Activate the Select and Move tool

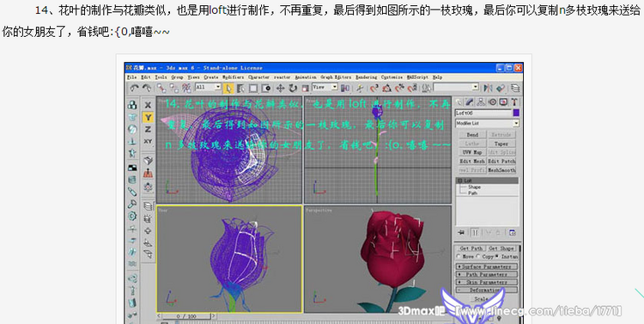click(281, 88)
